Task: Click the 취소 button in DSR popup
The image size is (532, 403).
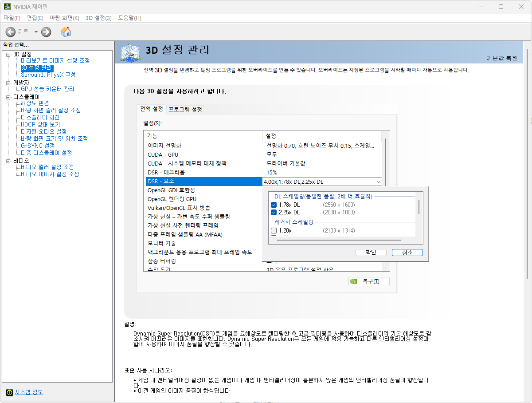Action: [407, 252]
